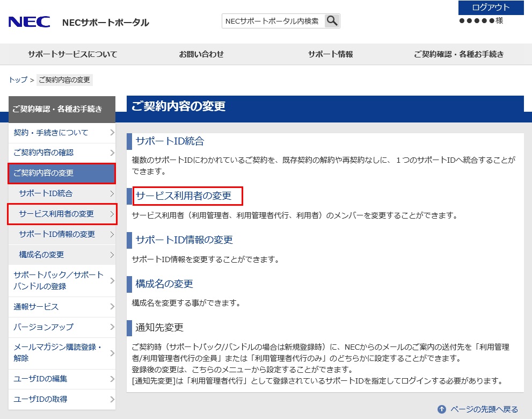This screenshot has width=532, height=419.
Task: Click the ログアウト button
Action: click(491, 8)
